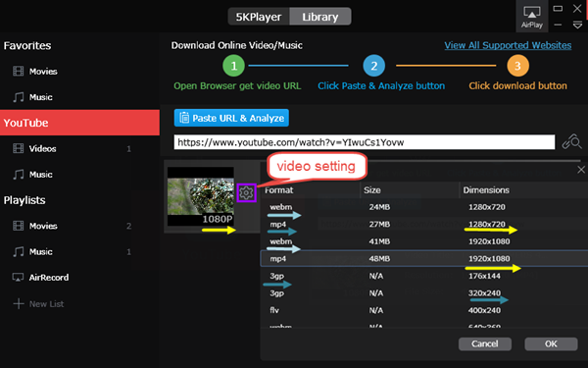Open Music under YouTube
Viewport: 588px width, 368px height.
click(41, 175)
